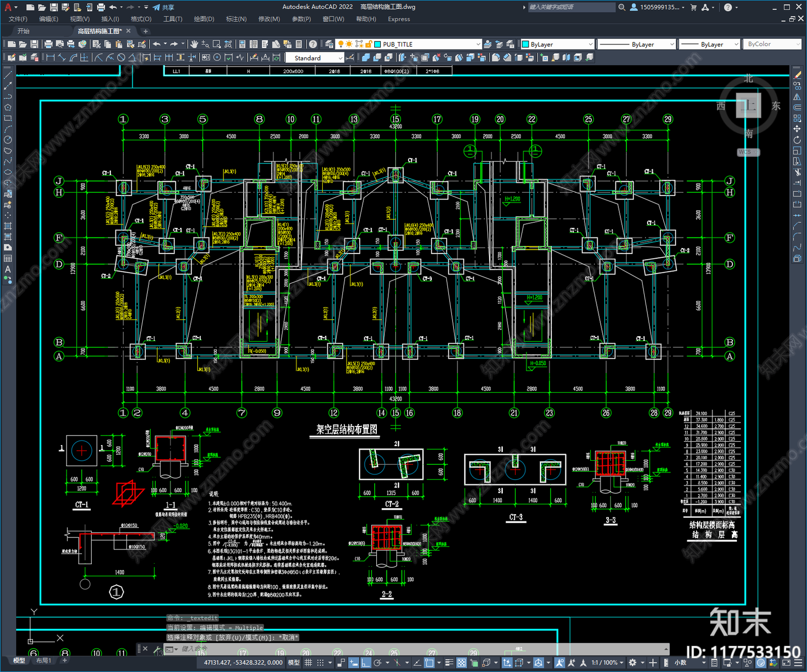Click the Make Object's Layer Current icon
The image size is (807, 672).
(488, 44)
